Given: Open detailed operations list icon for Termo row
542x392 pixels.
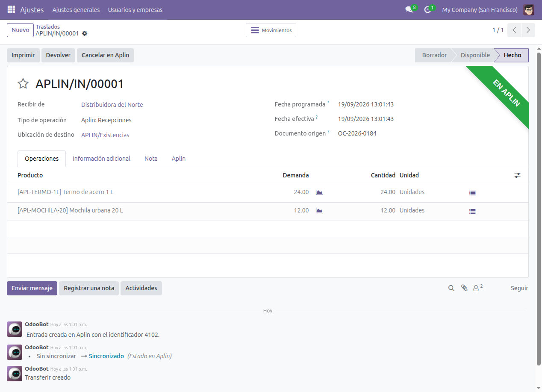Looking at the screenshot, I should point(472,193).
